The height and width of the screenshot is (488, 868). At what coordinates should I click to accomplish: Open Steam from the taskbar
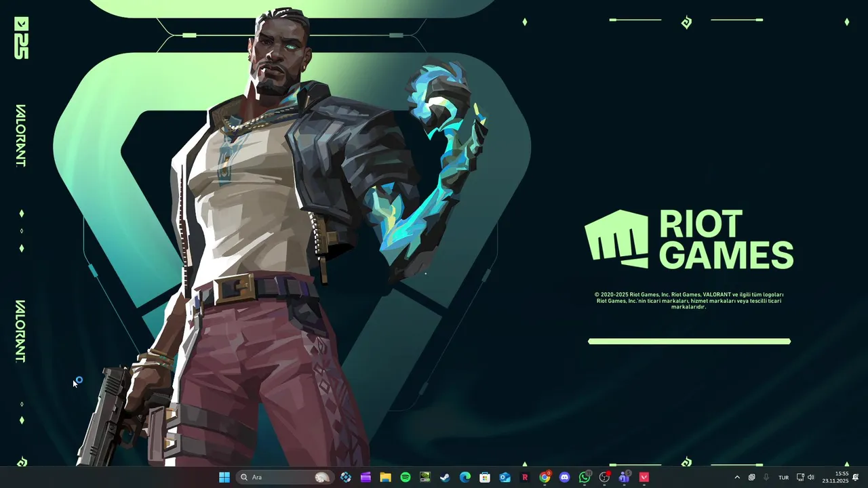pos(445,477)
